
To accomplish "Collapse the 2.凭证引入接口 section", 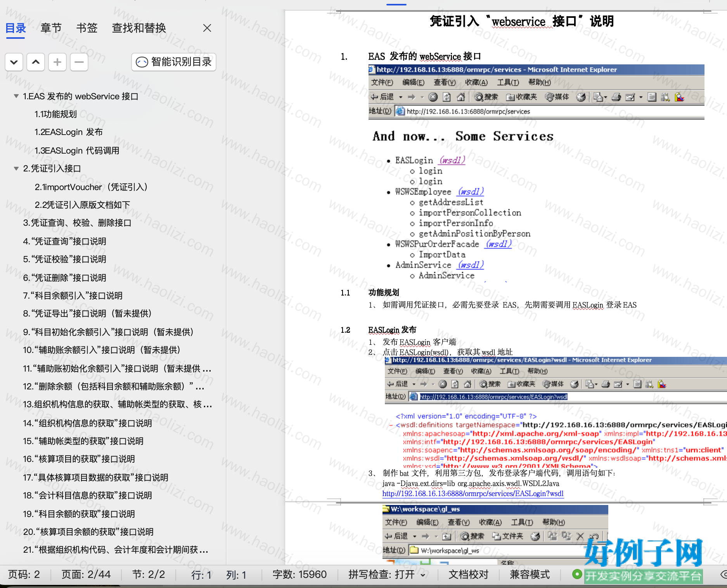I will coord(16,168).
